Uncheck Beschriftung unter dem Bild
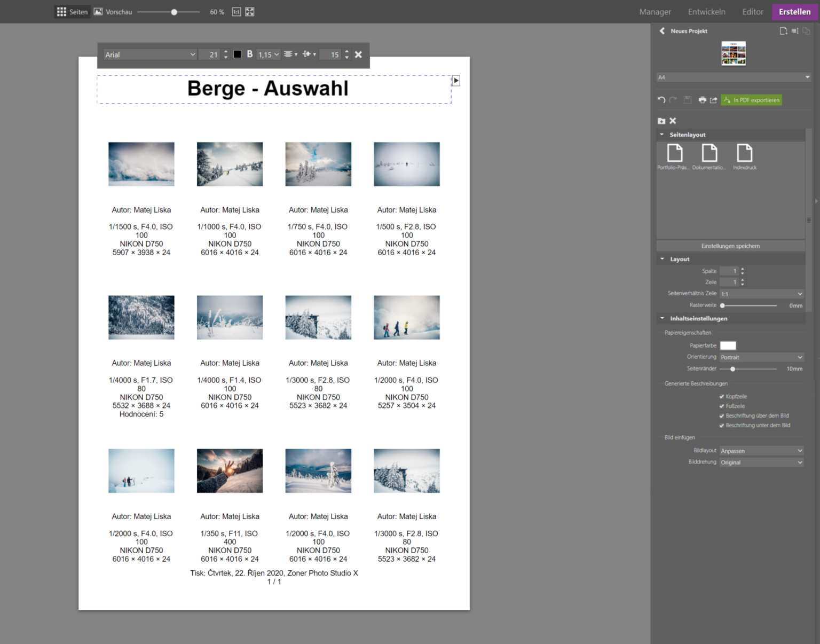This screenshot has height=644, width=820. [x=721, y=426]
